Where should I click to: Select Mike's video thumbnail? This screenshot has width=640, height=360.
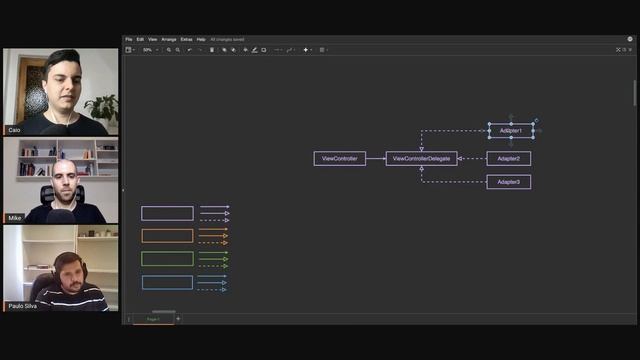[x=61, y=180]
